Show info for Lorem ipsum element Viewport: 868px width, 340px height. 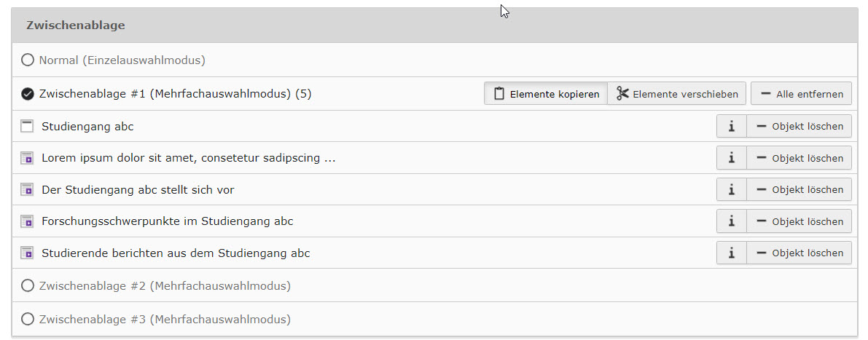click(x=731, y=158)
